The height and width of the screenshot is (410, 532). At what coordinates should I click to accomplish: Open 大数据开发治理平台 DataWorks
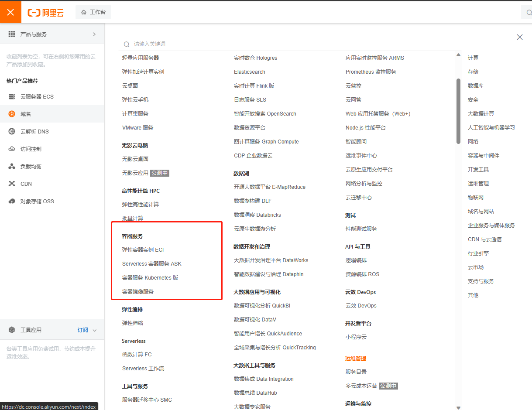(x=271, y=260)
